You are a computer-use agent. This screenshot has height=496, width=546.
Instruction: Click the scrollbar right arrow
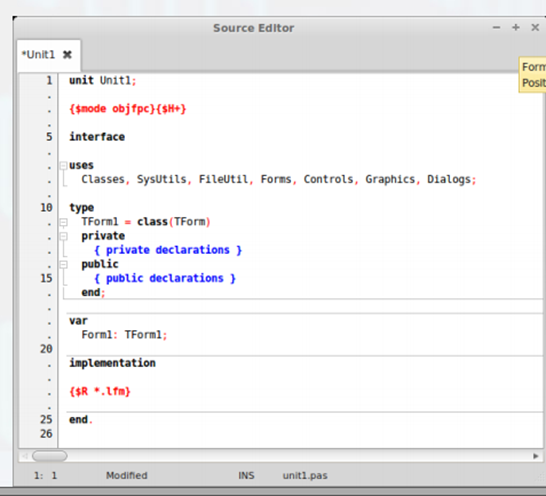tap(536, 456)
